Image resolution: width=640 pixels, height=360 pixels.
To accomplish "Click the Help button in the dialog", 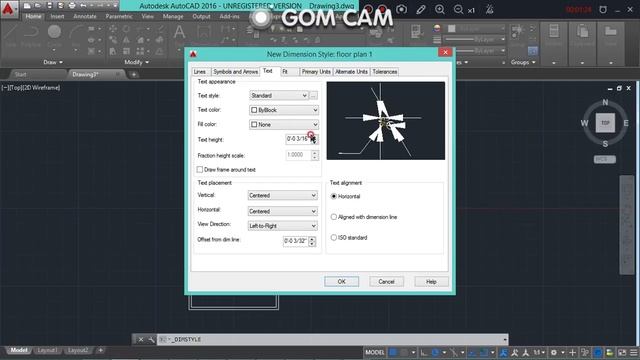I will (431, 282).
